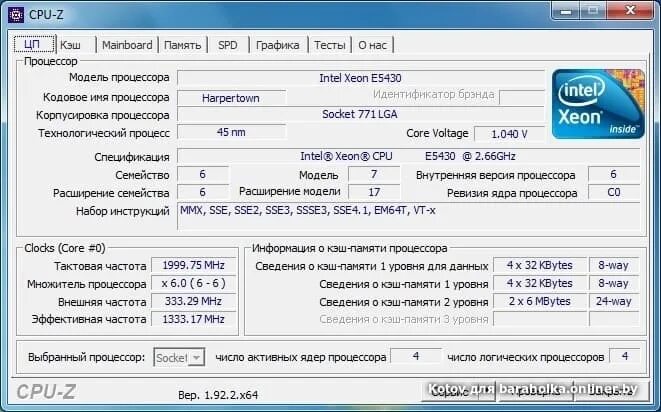Click the Модель value 7

(374, 174)
